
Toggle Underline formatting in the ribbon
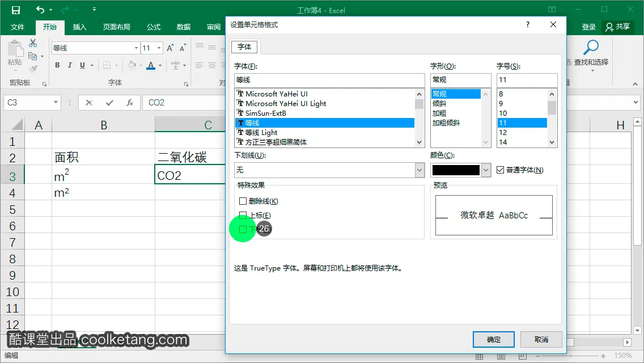[83, 65]
